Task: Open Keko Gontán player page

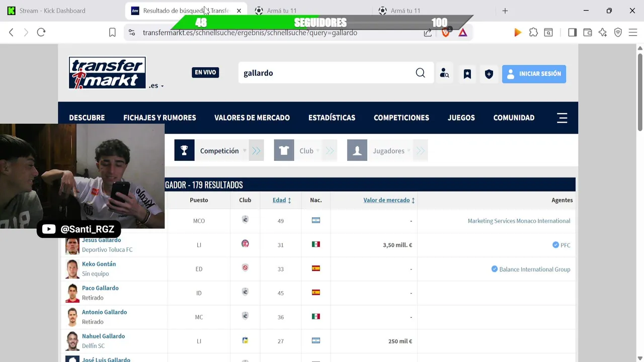Action: [x=99, y=264]
